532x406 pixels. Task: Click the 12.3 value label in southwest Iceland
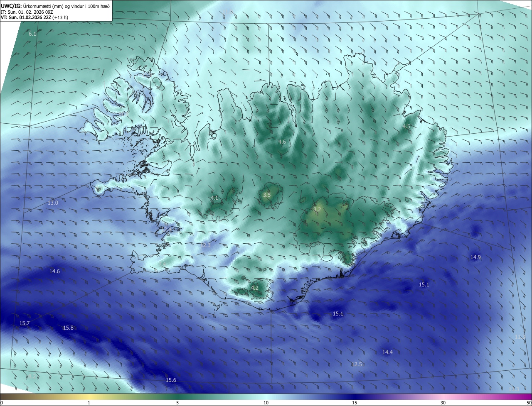click(x=205, y=245)
